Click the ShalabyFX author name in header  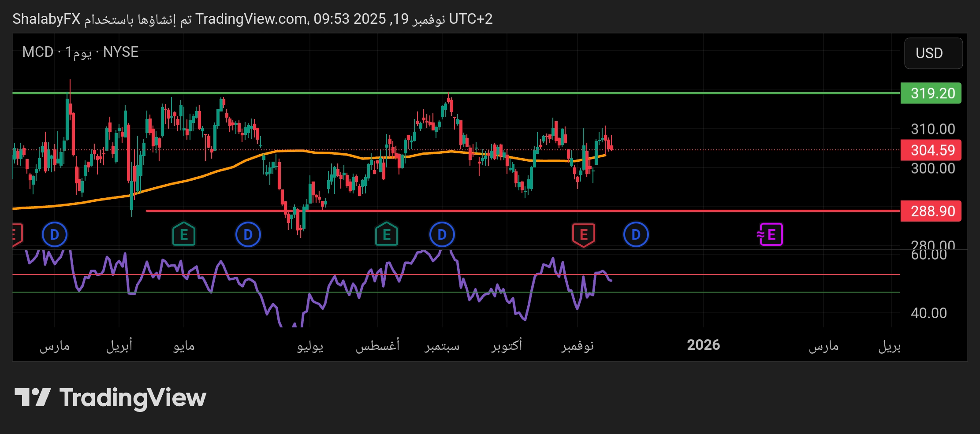[46, 19]
